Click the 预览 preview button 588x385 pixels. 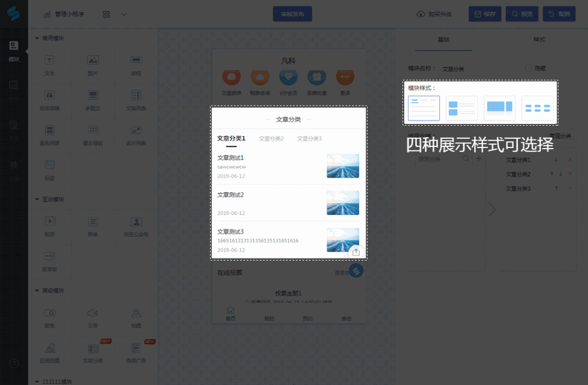(x=521, y=14)
